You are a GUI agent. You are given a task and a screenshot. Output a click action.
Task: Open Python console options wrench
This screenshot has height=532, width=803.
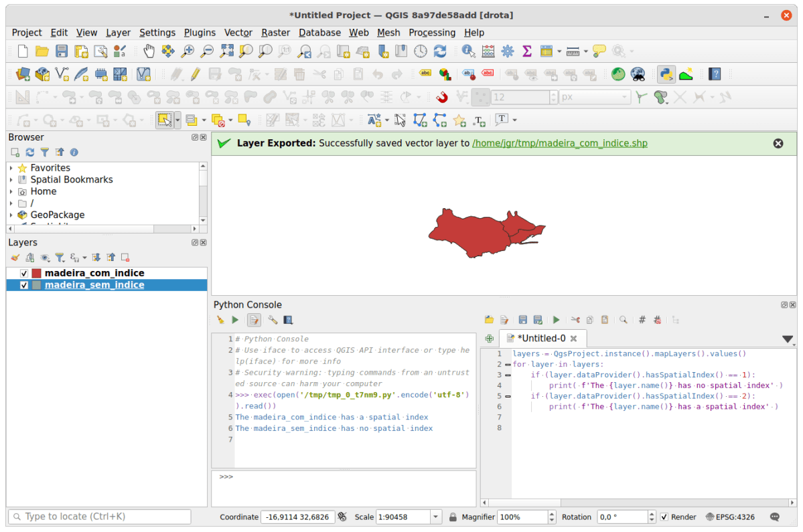pyautogui.click(x=273, y=321)
